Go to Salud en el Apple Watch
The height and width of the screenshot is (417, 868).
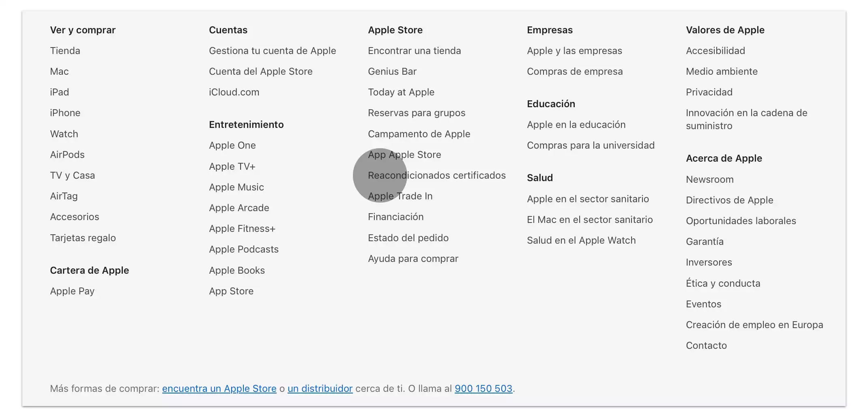tap(581, 240)
